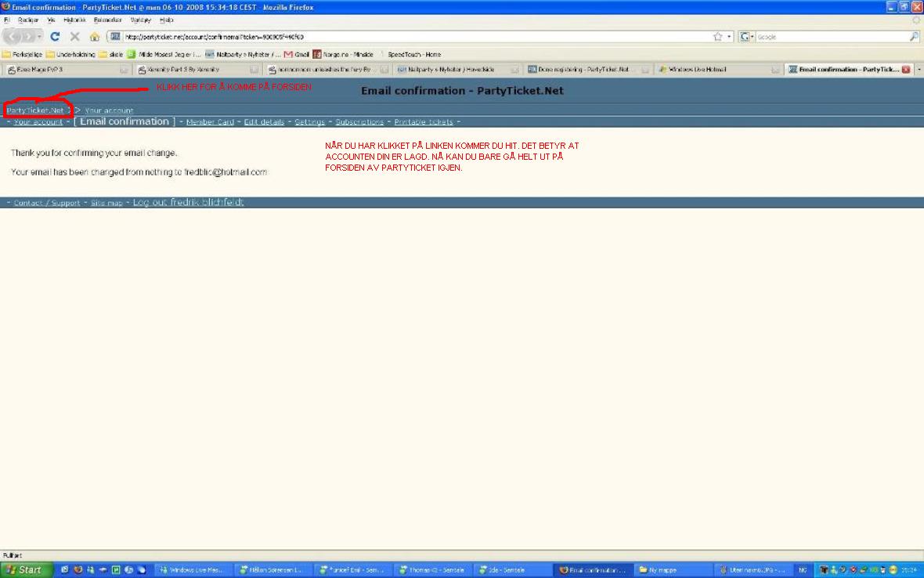Open the Contact / Support link
Screen dimensions: 924x578
tap(46, 203)
